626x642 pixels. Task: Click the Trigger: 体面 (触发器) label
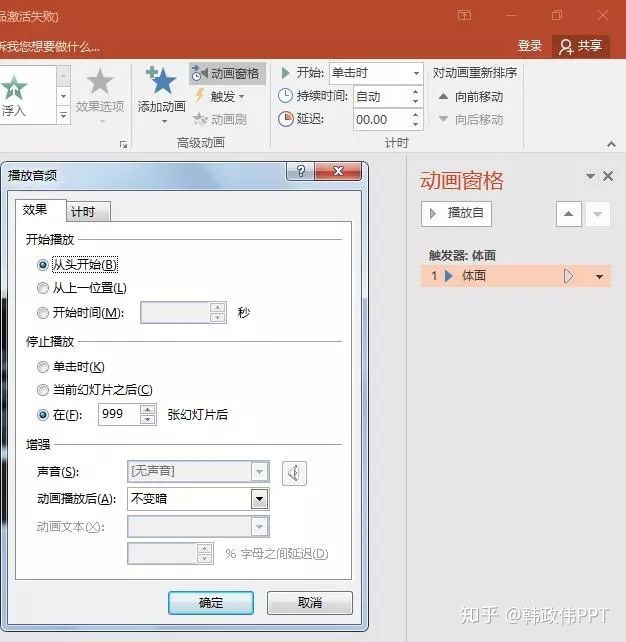tap(462, 256)
